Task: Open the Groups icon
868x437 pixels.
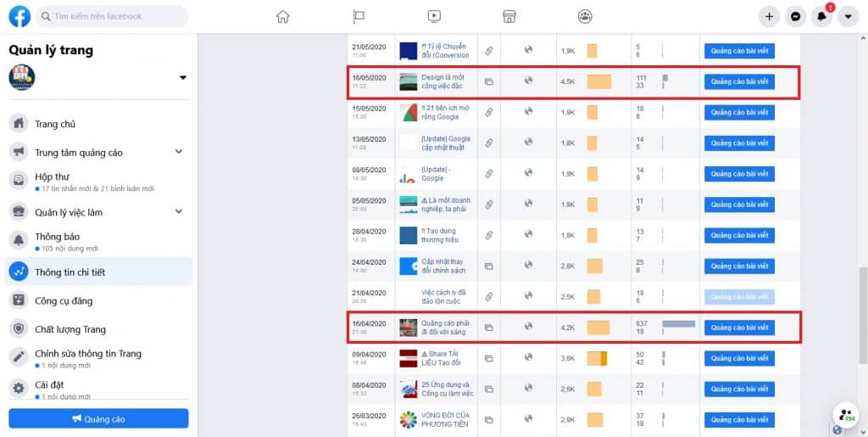Action: click(x=585, y=17)
